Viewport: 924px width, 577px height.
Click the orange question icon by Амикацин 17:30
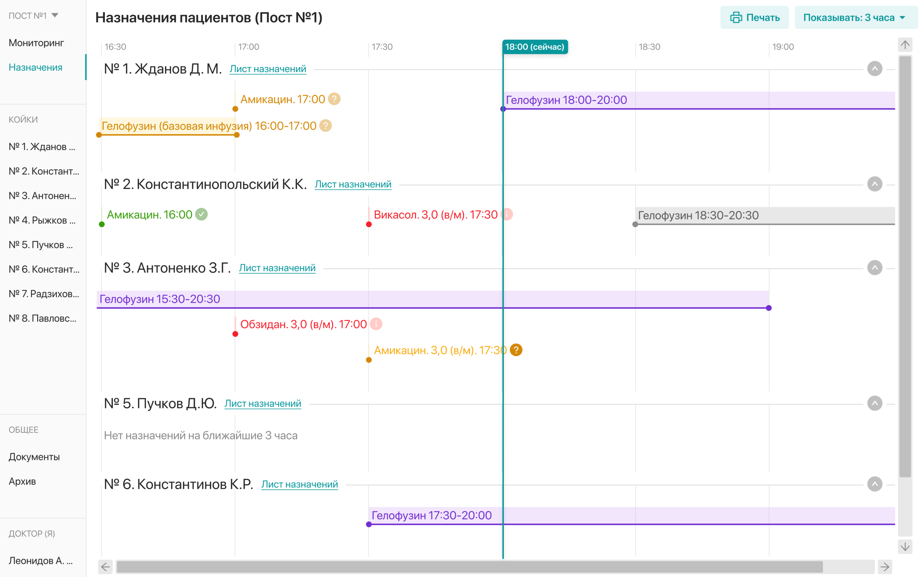click(x=516, y=350)
